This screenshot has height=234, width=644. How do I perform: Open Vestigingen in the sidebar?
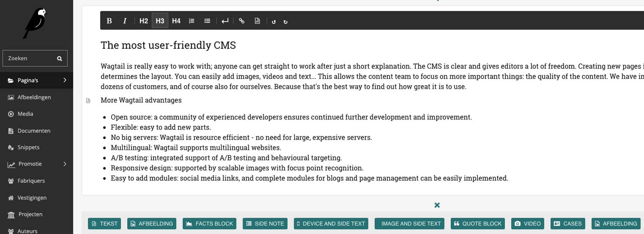[x=36, y=198]
